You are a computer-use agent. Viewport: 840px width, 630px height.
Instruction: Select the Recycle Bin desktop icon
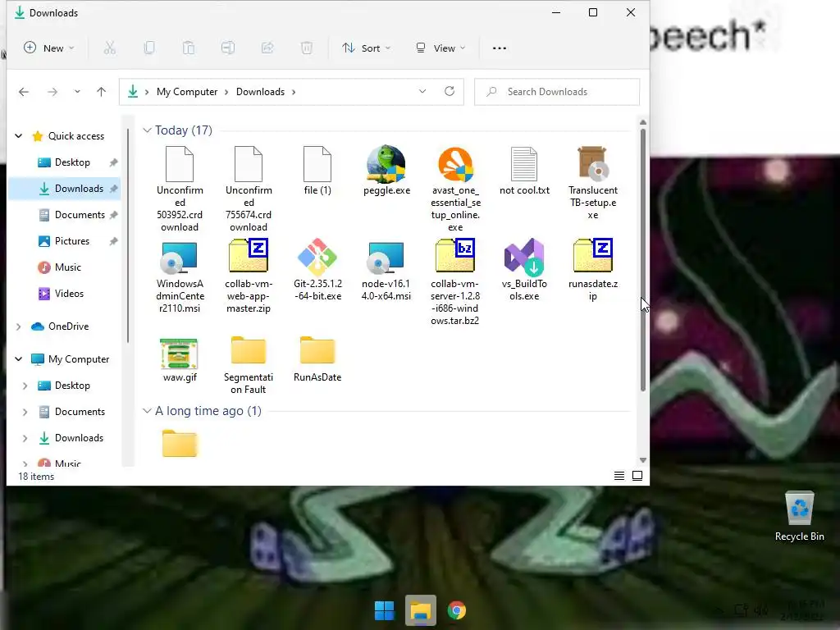(x=799, y=517)
